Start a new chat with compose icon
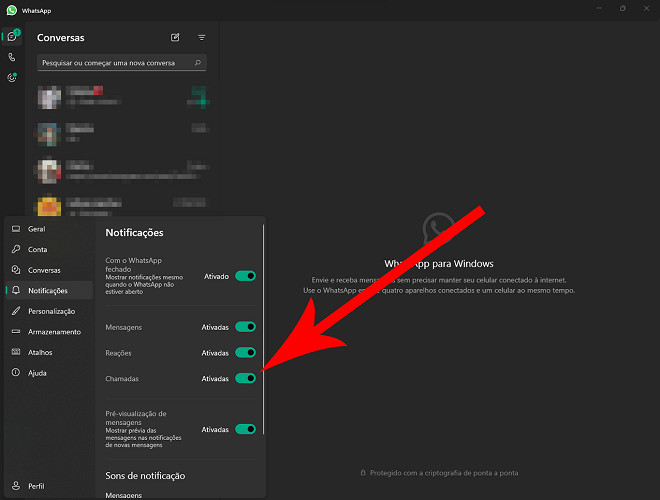This screenshot has width=660, height=500. 175,37
